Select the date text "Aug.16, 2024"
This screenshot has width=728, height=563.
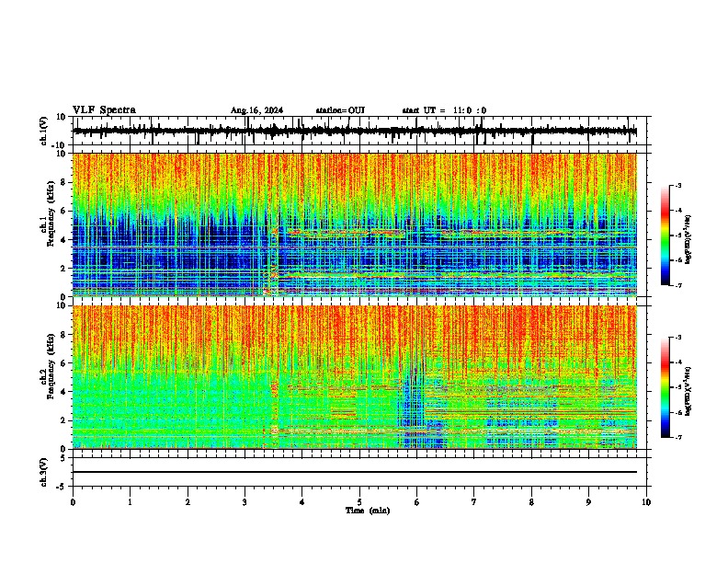pos(256,110)
